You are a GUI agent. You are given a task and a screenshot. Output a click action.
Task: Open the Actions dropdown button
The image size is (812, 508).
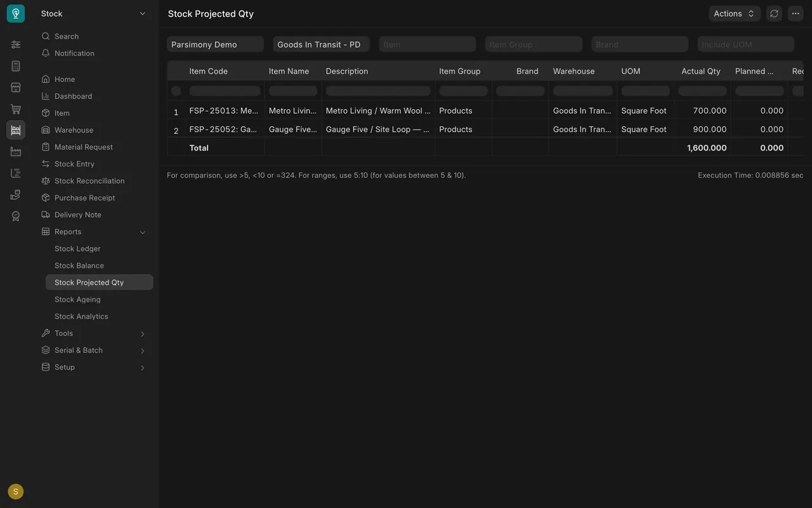point(735,13)
